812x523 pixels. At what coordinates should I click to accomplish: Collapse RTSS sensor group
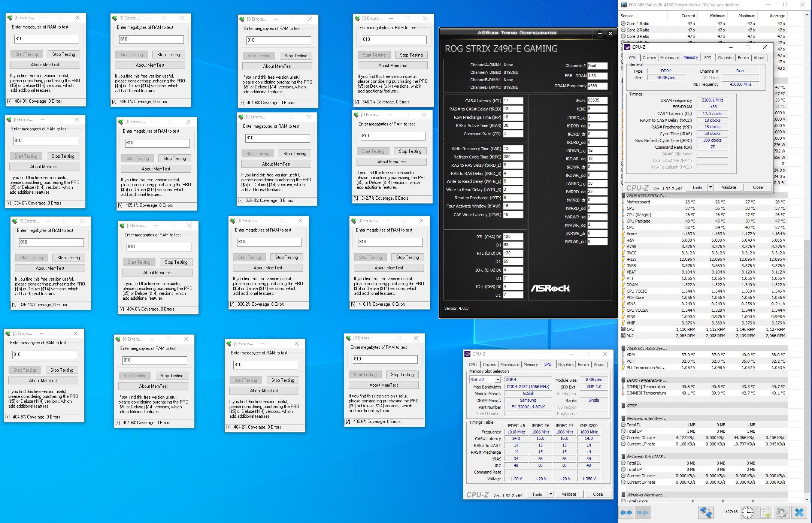pyautogui.click(x=623, y=406)
